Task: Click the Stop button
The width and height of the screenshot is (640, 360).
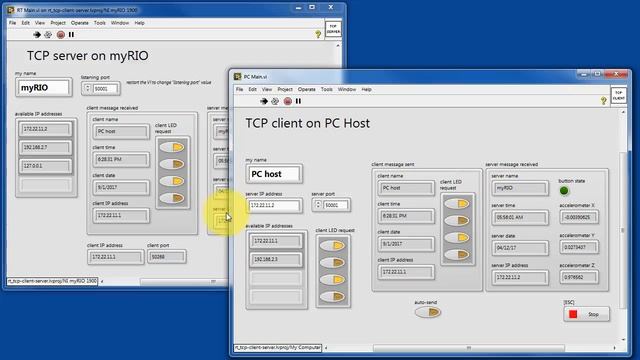Action: pos(587,314)
